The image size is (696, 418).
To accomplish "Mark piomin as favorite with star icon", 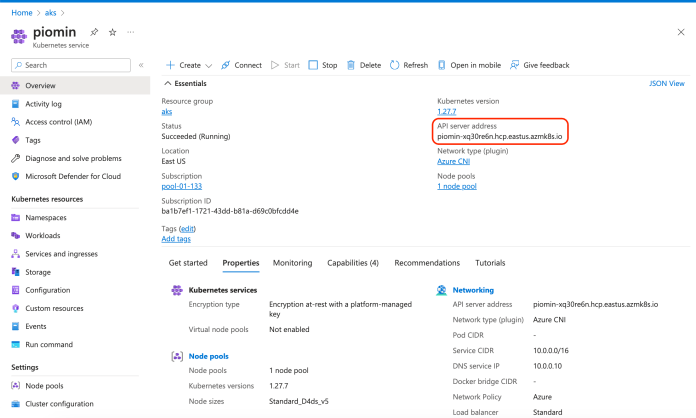I will [112, 32].
